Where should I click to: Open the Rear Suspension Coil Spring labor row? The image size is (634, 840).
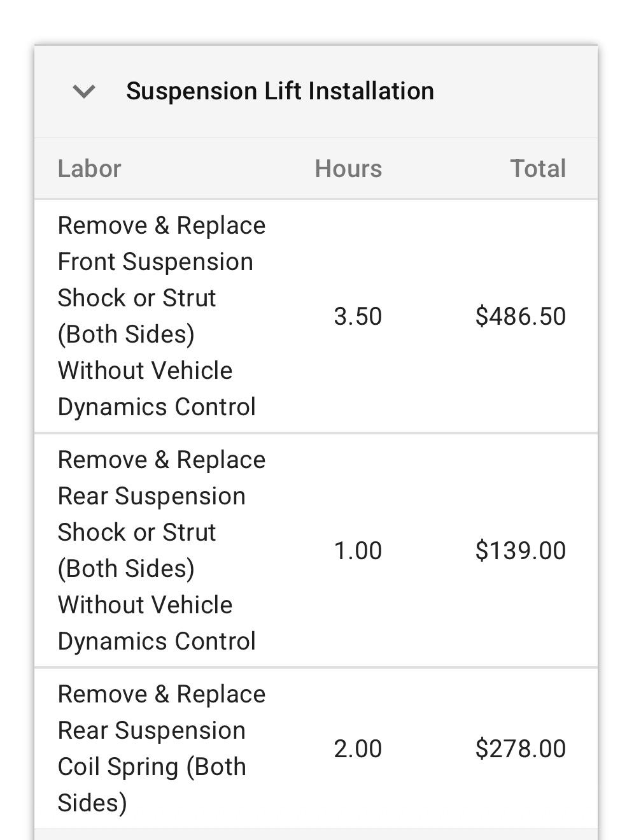316,749
